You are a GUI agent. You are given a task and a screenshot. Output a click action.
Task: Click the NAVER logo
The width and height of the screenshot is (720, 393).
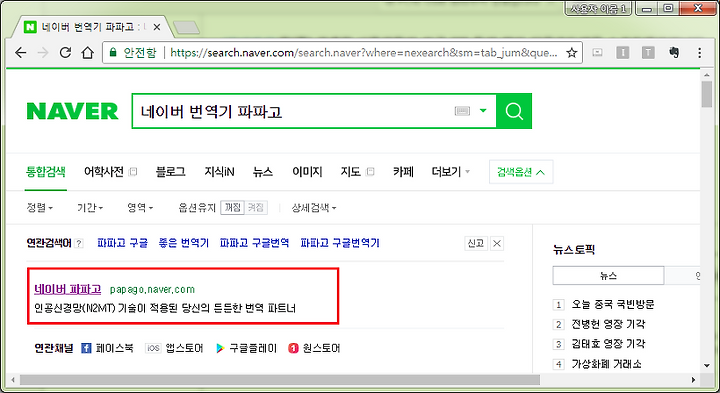pos(73,111)
